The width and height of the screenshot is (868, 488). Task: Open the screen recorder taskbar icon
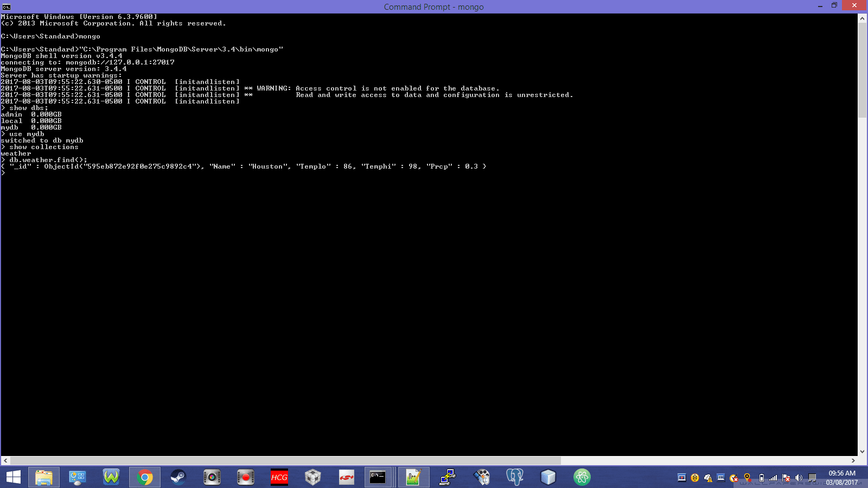[x=245, y=477]
